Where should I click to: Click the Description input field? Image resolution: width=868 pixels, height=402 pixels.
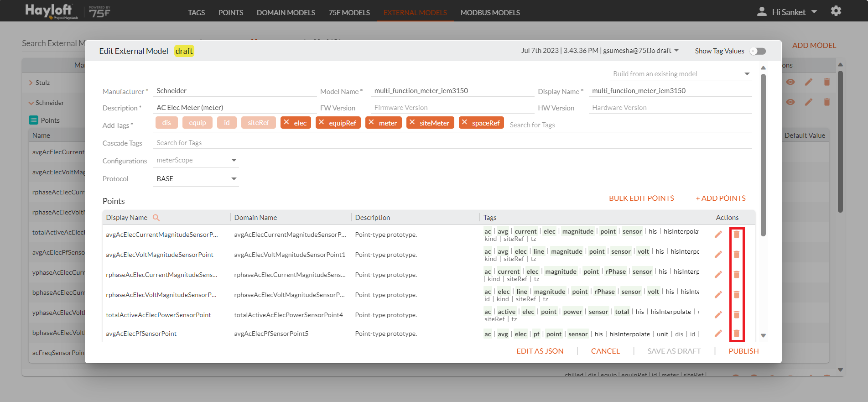(x=235, y=108)
